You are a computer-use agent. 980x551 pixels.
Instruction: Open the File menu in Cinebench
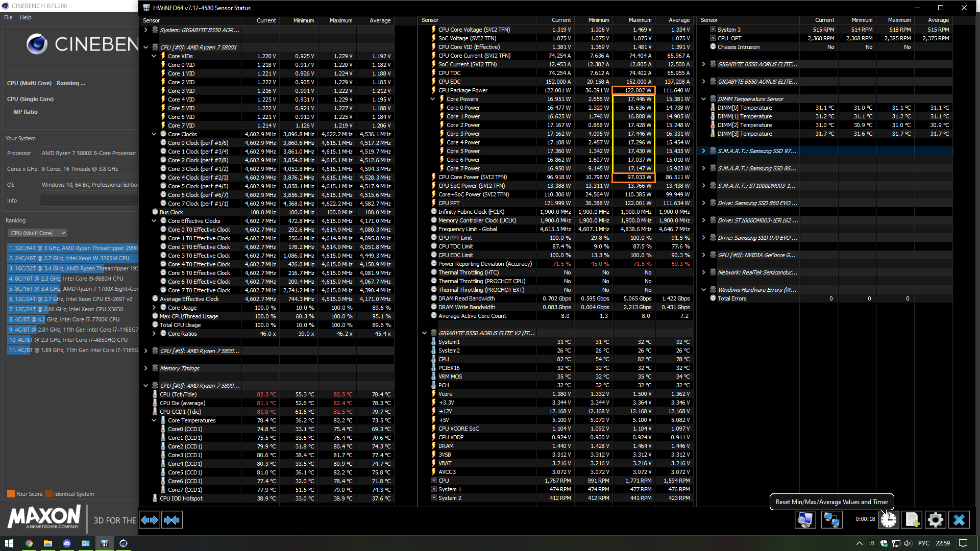pyautogui.click(x=8, y=17)
